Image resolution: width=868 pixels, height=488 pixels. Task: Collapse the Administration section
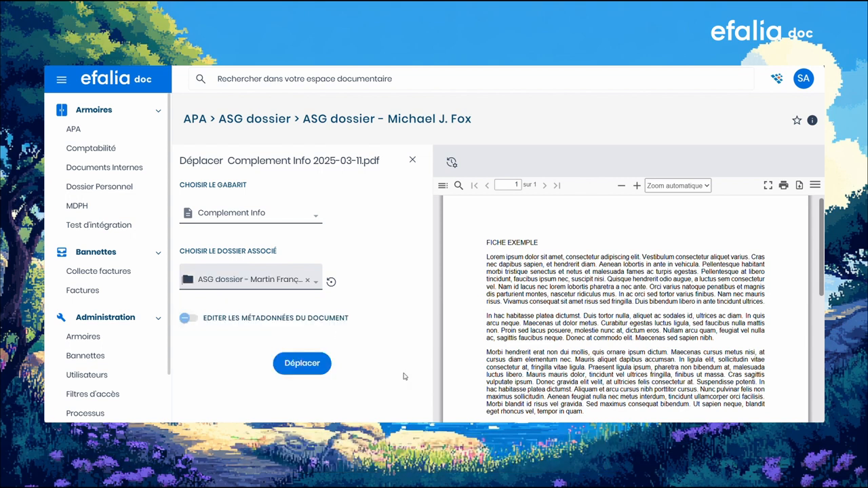click(x=158, y=318)
